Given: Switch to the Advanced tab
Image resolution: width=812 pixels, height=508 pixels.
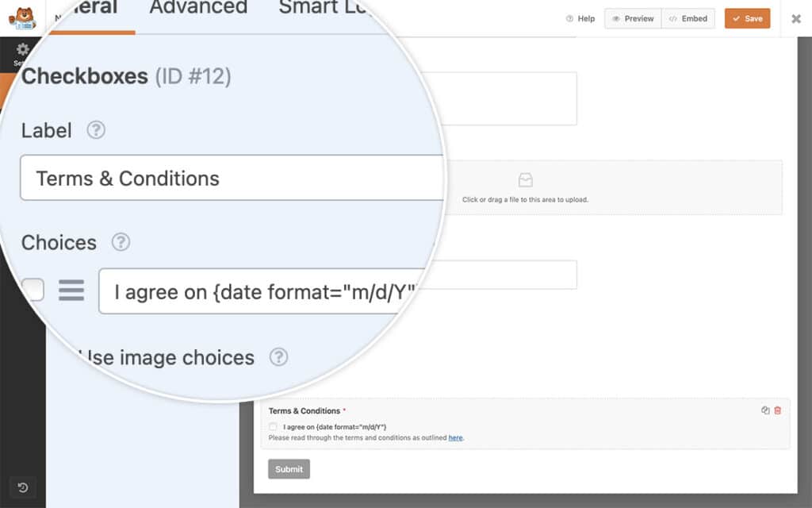Looking at the screenshot, I should [197, 8].
